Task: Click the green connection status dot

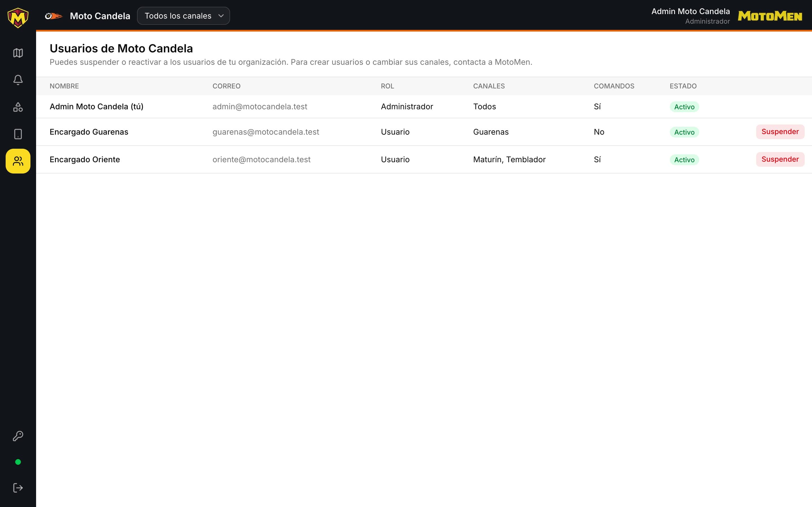Action: point(18,462)
